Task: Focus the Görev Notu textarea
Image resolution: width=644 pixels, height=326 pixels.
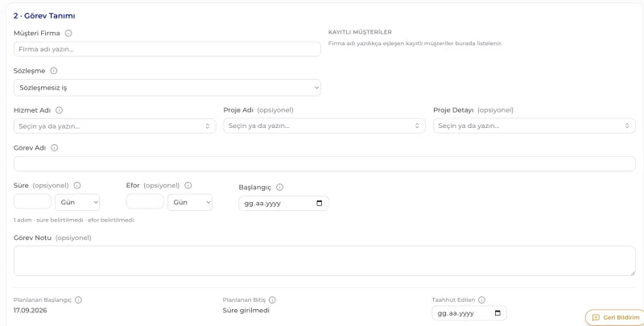Action: (x=324, y=261)
